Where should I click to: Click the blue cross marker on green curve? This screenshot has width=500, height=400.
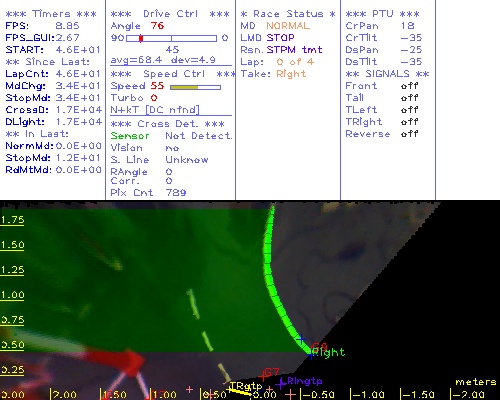point(301,339)
